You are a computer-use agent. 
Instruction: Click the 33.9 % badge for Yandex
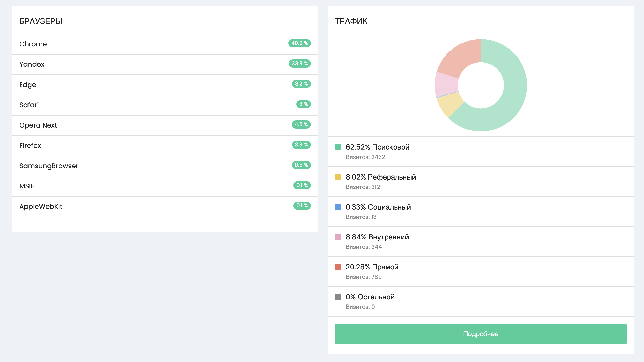click(300, 64)
